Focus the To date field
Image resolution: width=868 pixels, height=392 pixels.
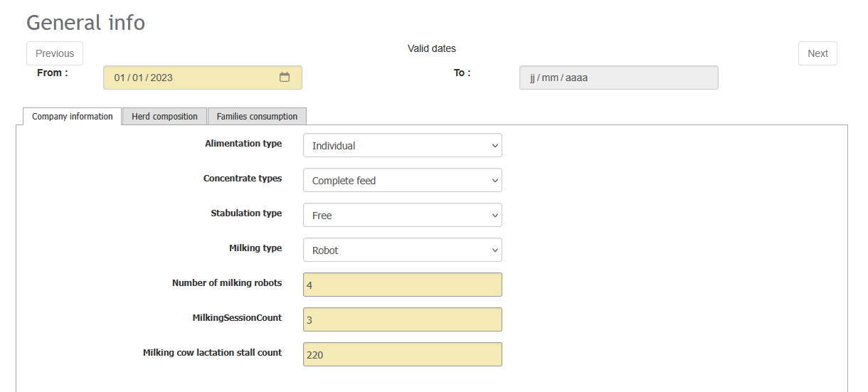coord(619,78)
